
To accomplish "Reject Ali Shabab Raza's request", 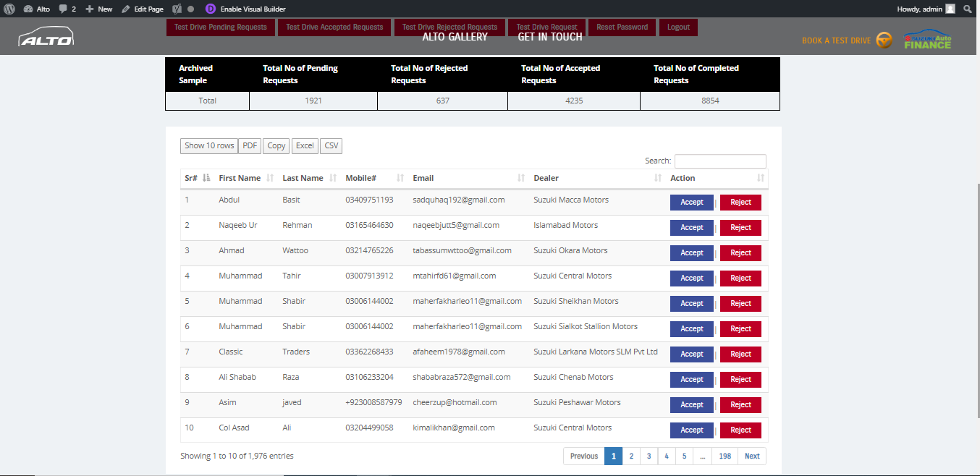I will (x=740, y=380).
